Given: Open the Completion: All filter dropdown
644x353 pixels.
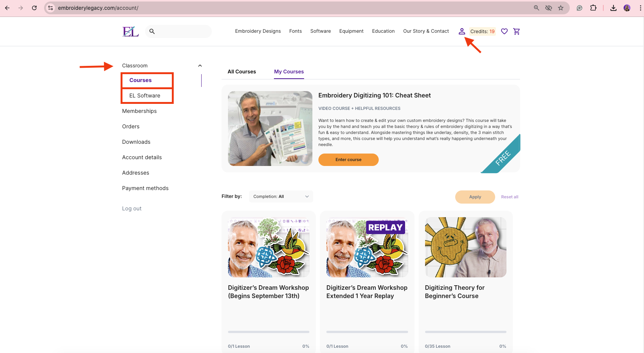Looking at the screenshot, I should [281, 196].
